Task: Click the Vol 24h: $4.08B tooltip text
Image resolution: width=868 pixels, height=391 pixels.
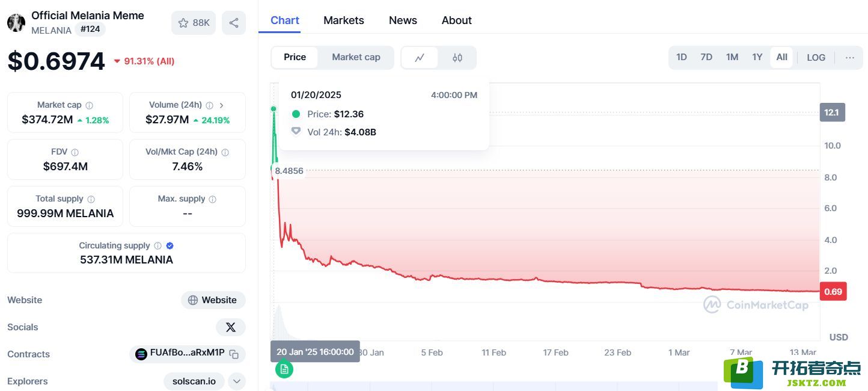Action: click(x=341, y=132)
